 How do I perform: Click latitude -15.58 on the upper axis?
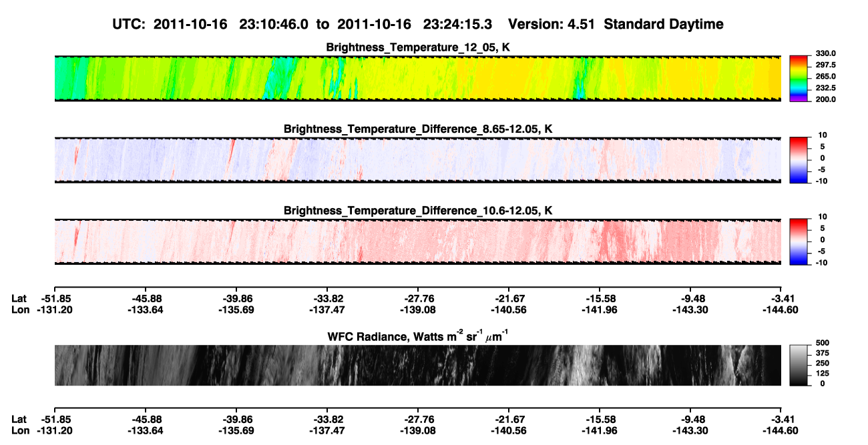point(600,298)
